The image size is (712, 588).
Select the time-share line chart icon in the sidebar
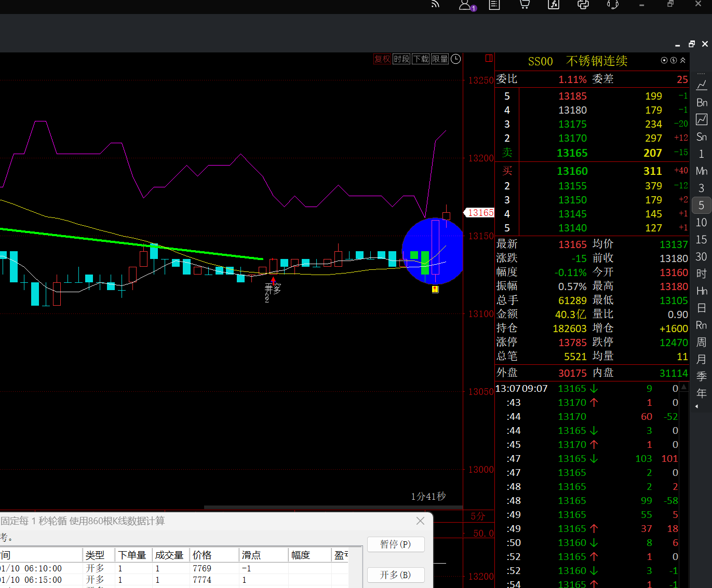click(x=702, y=85)
